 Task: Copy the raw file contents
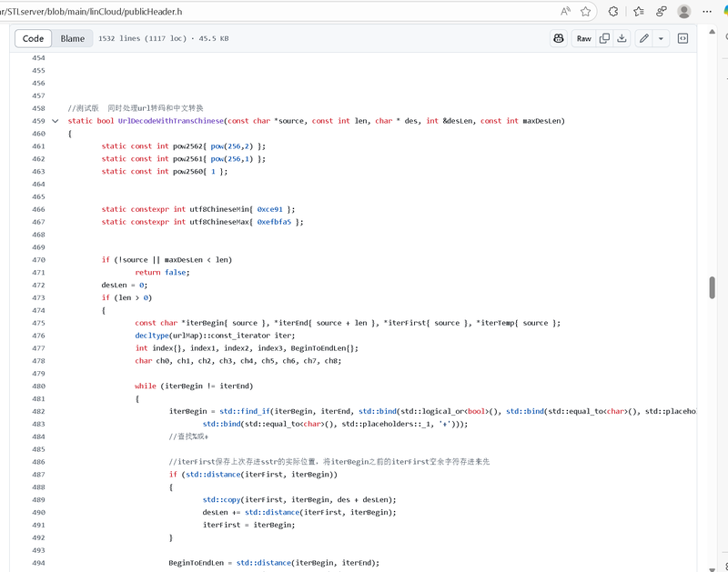[604, 38]
